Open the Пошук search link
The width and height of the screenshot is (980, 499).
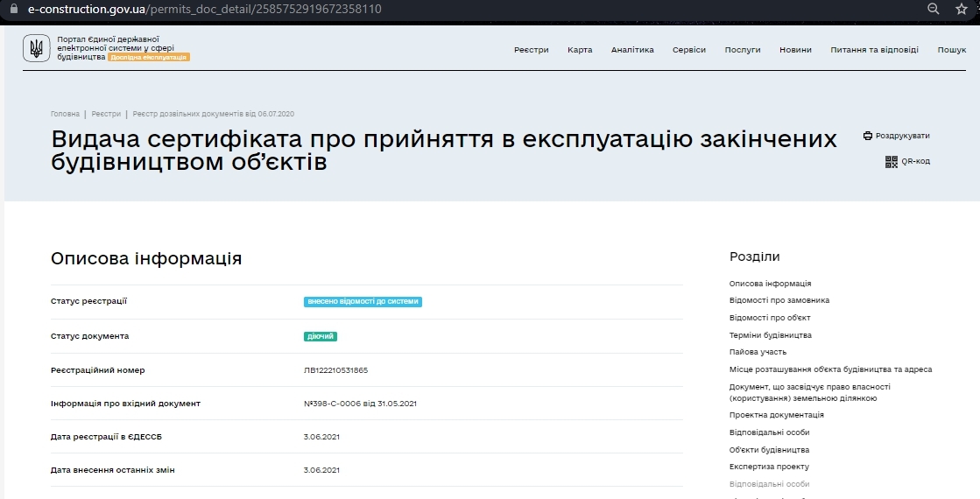click(951, 50)
